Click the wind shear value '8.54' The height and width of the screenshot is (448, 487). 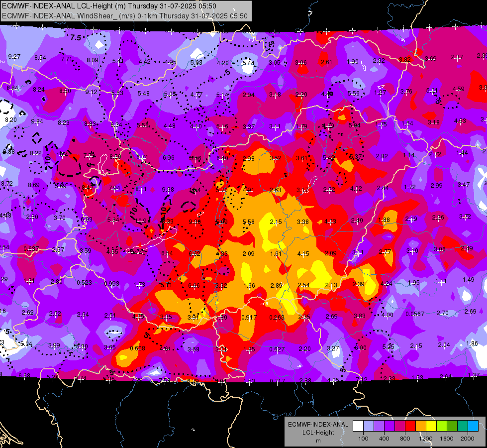tap(40, 58)
